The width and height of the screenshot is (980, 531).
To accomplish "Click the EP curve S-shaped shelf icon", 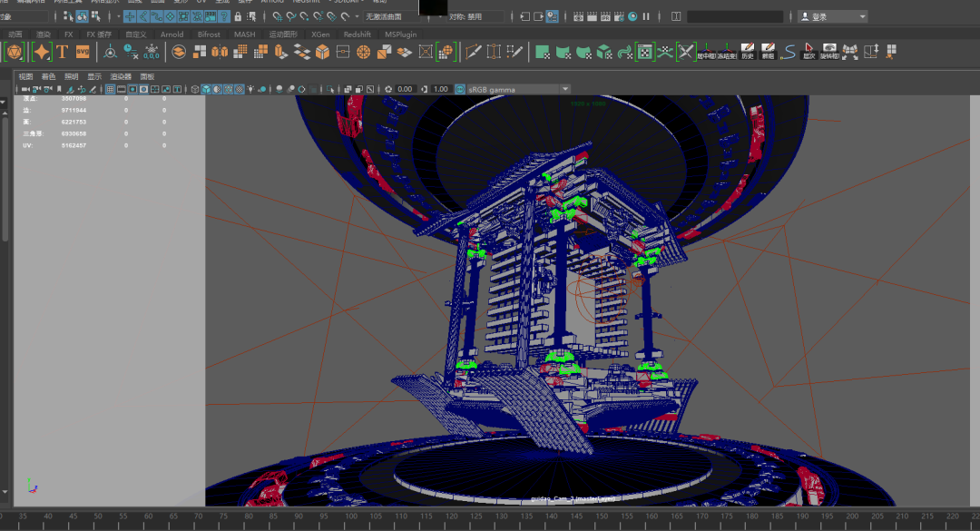I will (x=789, y=52).
